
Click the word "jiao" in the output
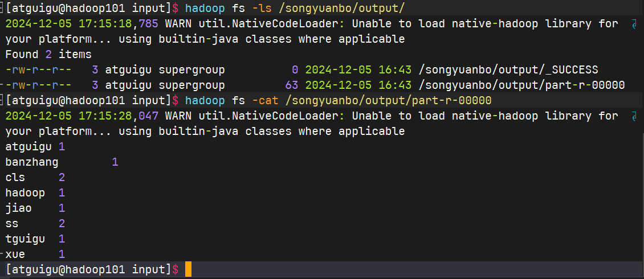pos(19,208)
